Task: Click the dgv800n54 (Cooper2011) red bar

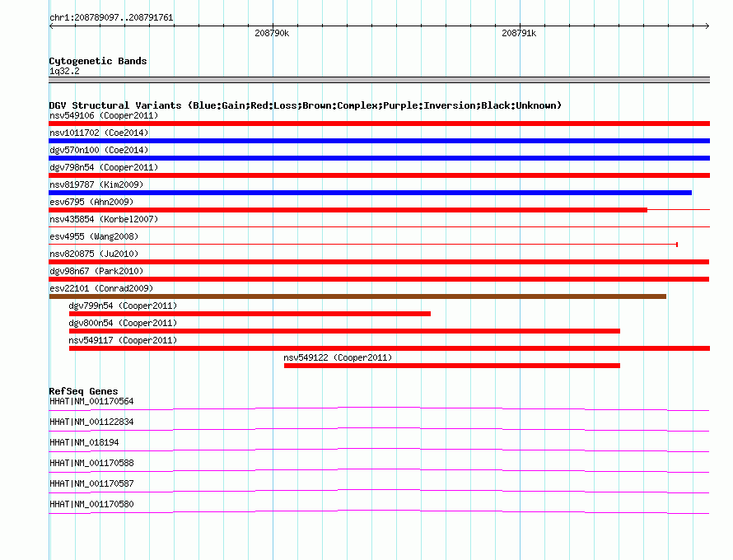Action: pyautogui.click(x=344, y=331)
